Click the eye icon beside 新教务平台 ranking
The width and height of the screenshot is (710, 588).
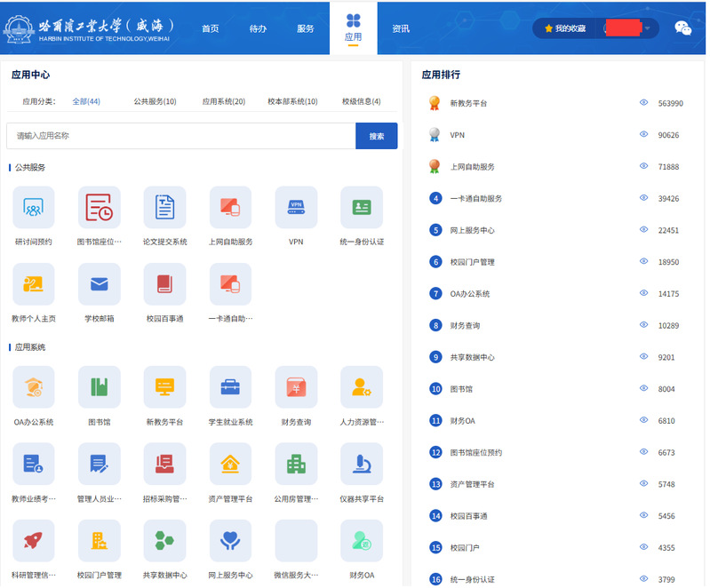643,103
